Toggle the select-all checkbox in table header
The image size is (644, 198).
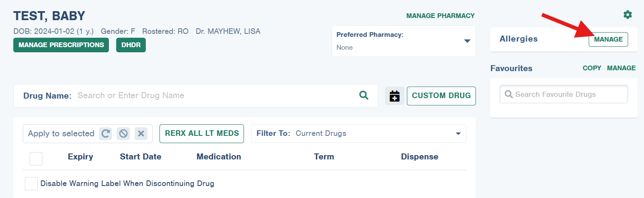36,159
